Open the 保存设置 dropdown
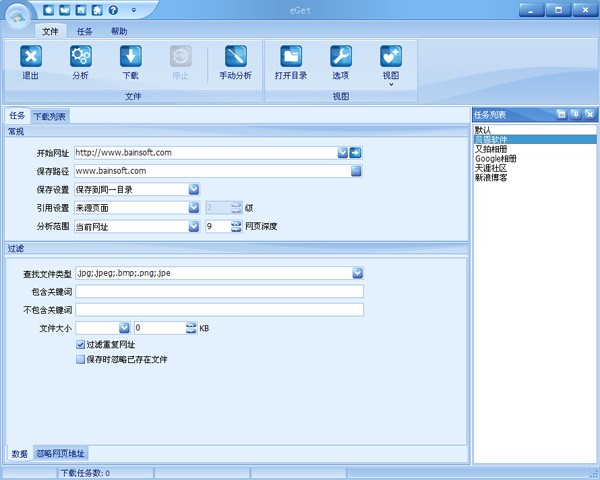This screenshot has height=480, width=600. pos(194,189)
